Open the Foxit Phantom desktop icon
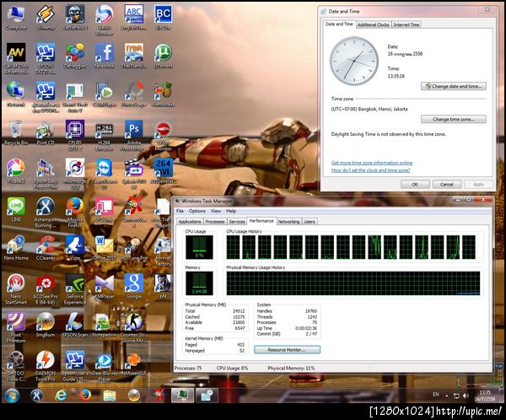The width and height of the screenshot is (506, 420). tap(16, 328)
